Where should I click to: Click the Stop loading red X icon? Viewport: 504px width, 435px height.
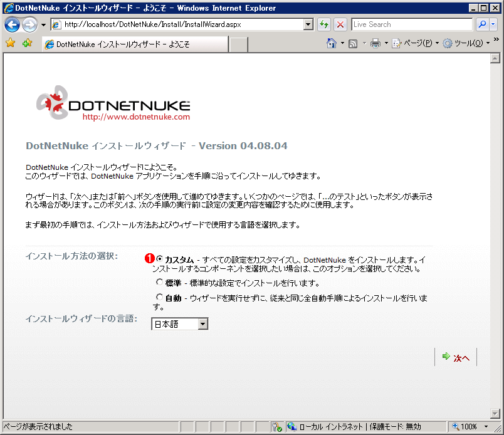(x=340, y=24)
